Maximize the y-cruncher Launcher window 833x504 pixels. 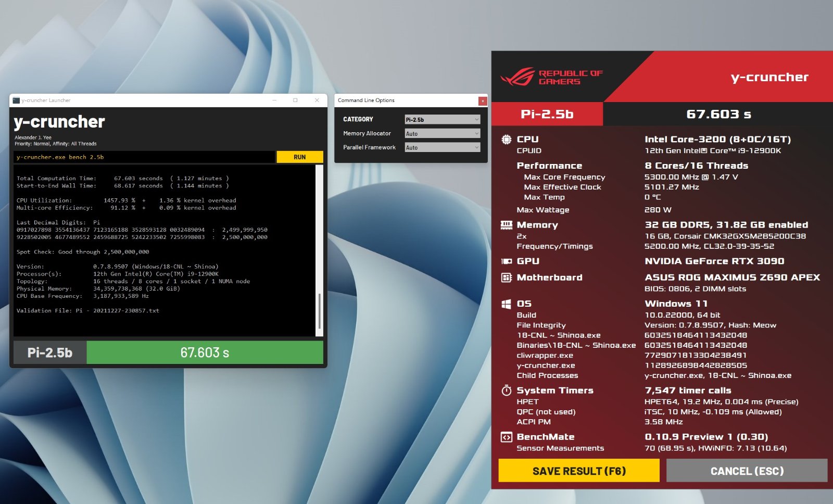[295, 100]
